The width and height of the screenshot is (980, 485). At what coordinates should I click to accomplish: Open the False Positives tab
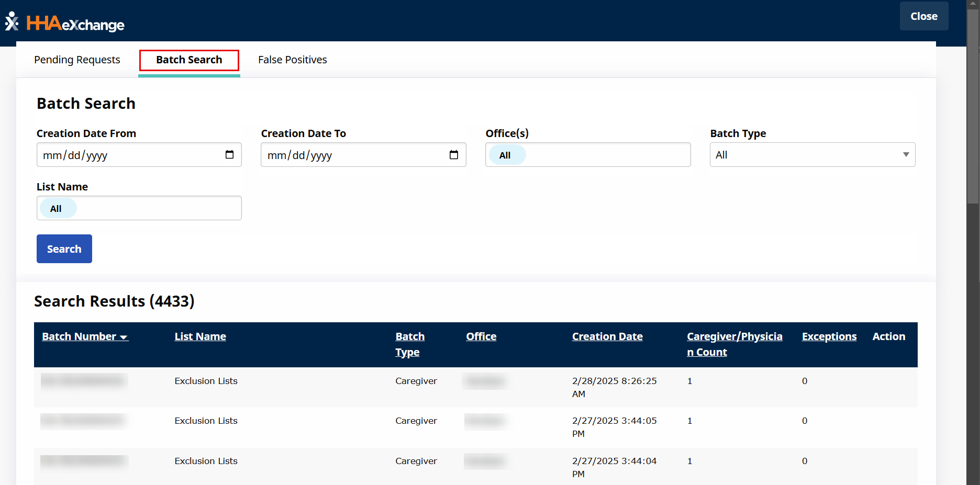tap(292, 60)
